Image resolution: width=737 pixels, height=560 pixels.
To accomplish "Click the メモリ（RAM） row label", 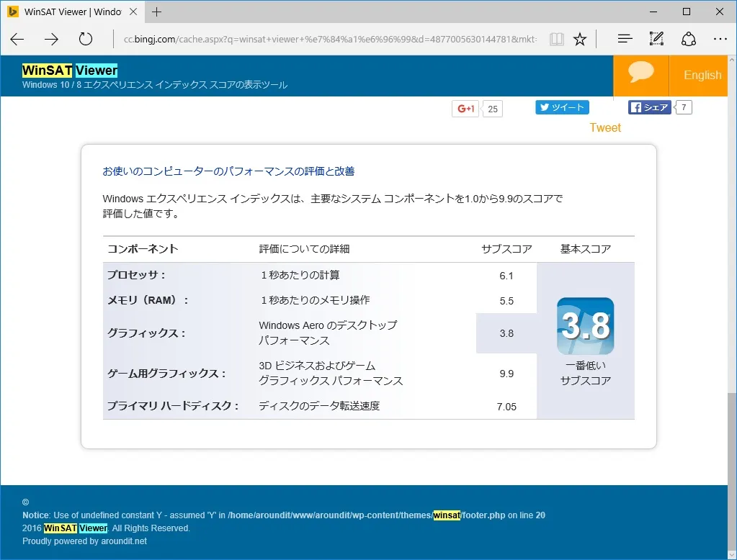I will click(148, 300).
